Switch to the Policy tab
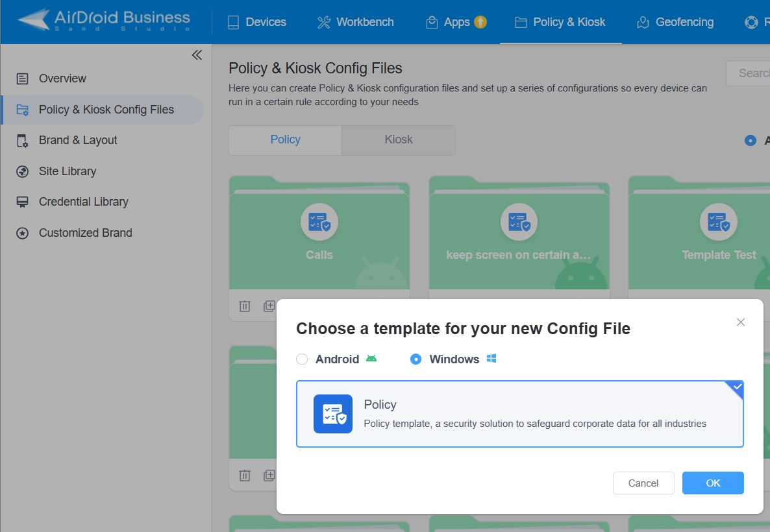770x532 pixels. point(285,140)
